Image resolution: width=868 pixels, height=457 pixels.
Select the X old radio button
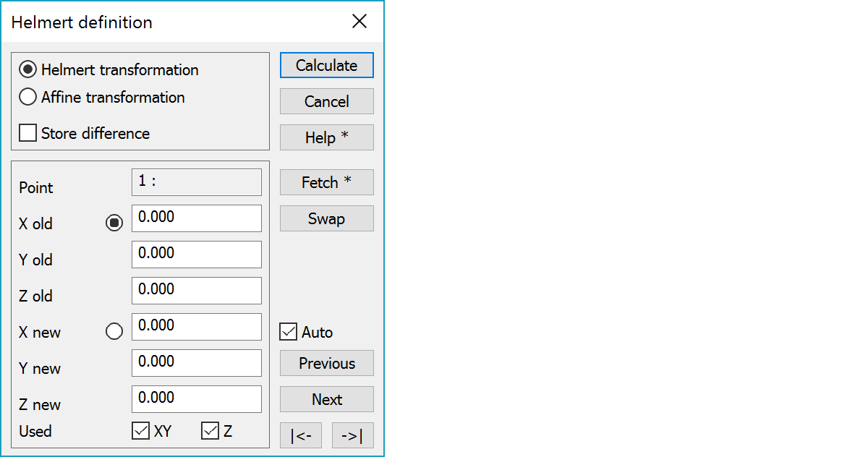(114, 223)
